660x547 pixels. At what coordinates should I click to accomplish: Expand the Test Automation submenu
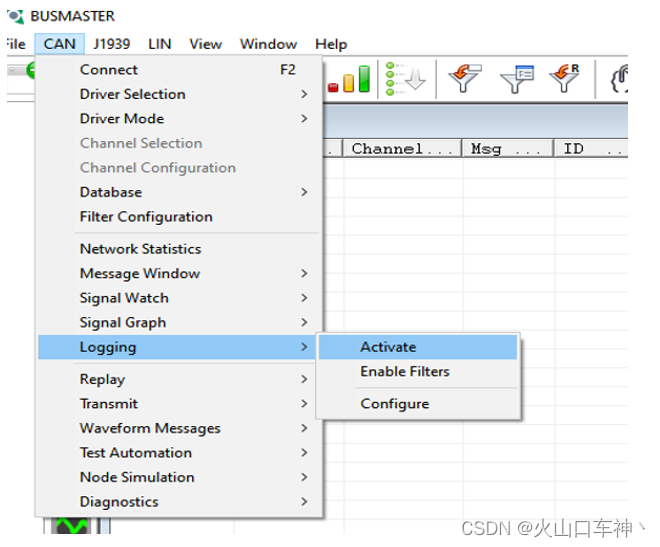pyautogui.click(x=179, y=452)
